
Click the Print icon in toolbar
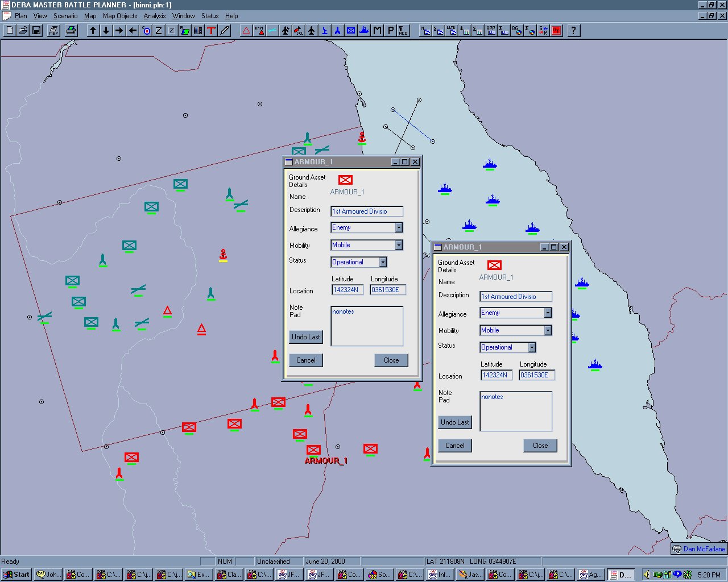pyautogui.click(x=71, y=31)
